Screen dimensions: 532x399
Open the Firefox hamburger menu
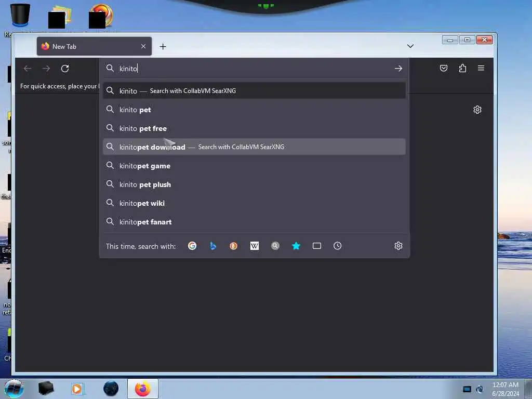(481, 68)
